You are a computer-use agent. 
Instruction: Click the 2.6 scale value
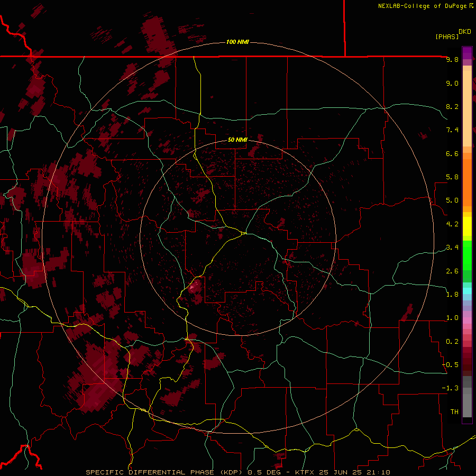click(452, 271)
